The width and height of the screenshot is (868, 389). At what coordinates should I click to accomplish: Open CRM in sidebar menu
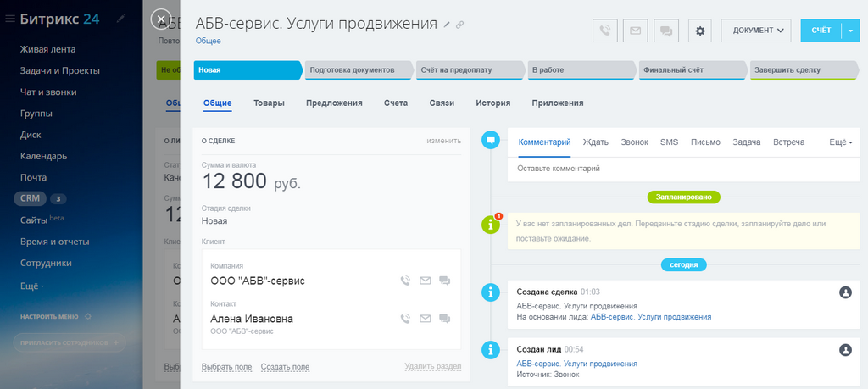pos(30,198)
